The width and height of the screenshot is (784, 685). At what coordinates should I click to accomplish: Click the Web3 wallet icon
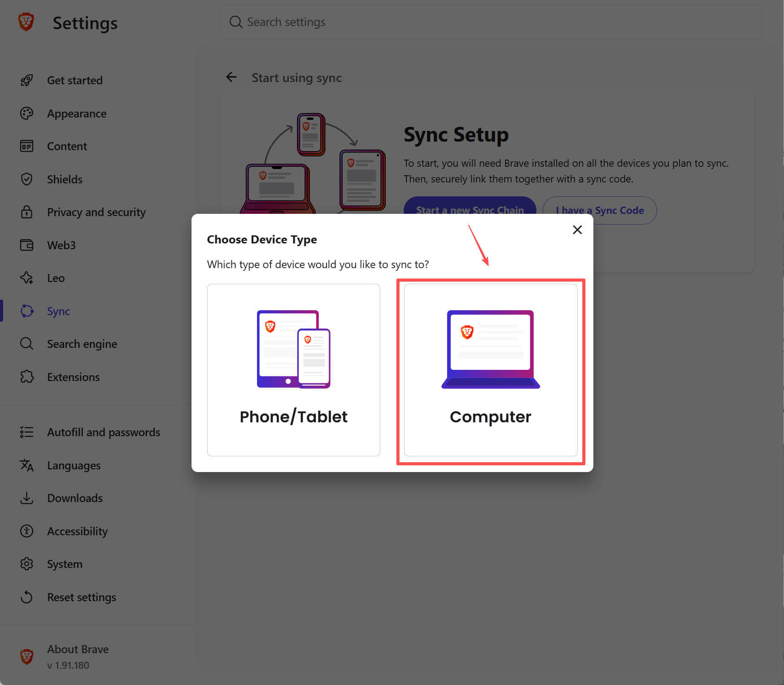point(27,245)
